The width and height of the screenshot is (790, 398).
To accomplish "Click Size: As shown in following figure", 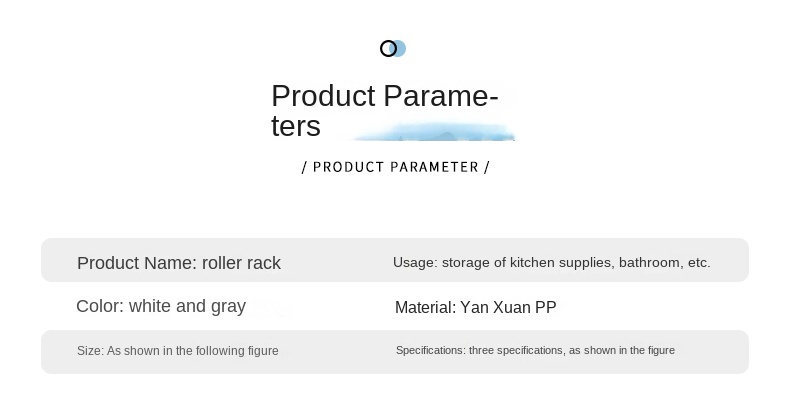I will [178, 351].
